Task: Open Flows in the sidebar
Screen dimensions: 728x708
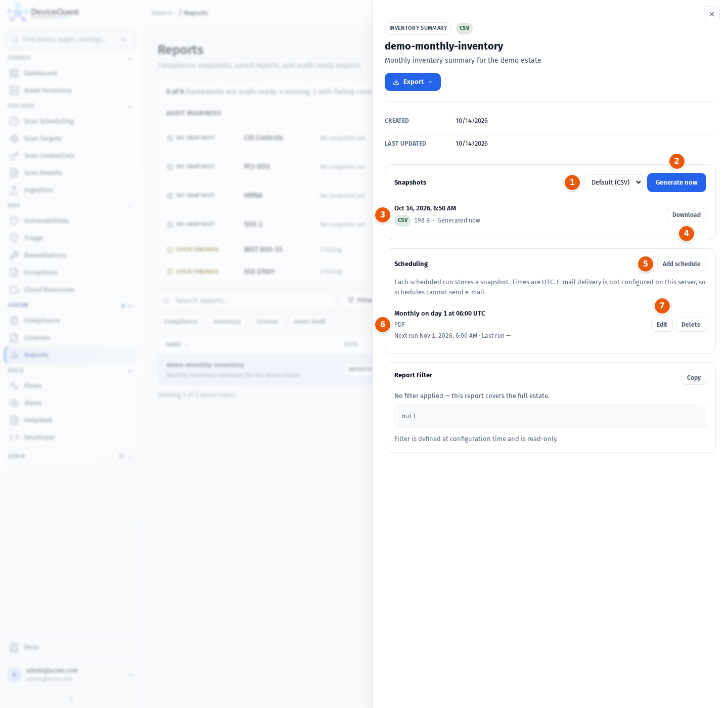Action: [x=70, y=386]
